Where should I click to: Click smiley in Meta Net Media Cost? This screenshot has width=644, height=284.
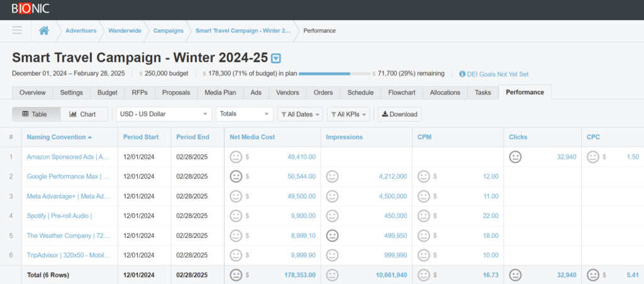236,196
